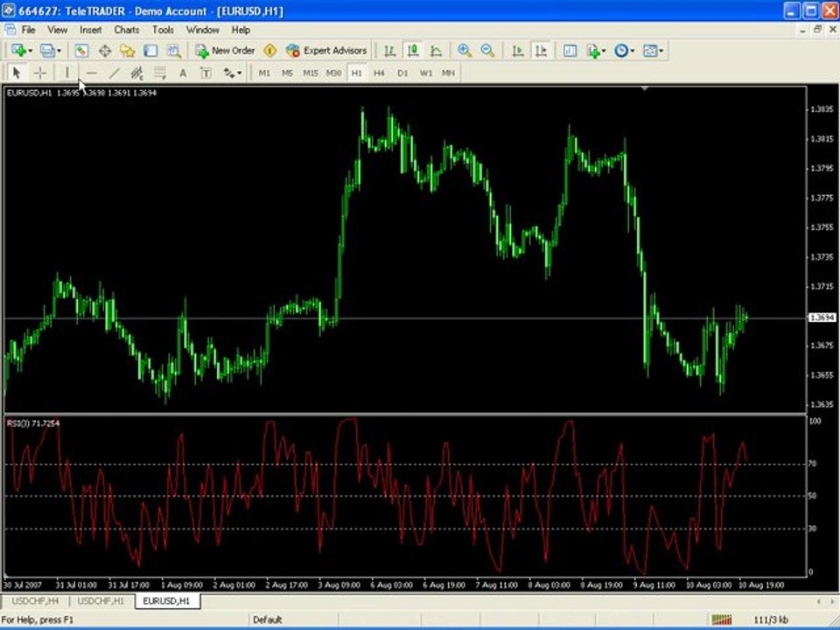Switch chart to bar chart icon
This screenshot has height=630, width=840.
click(390, 51)
